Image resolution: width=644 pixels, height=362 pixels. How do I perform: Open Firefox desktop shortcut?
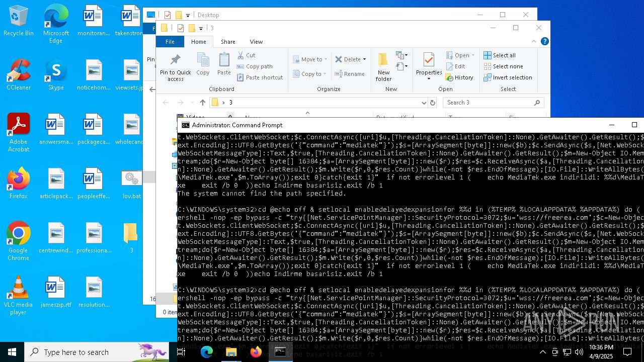[19, 184]
